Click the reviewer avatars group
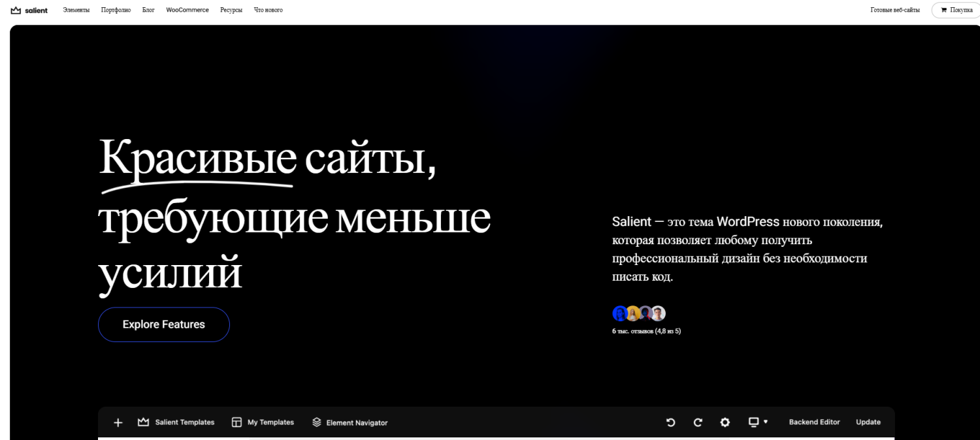The height and width of the screenshot is (440, 980). pos(639,313)
